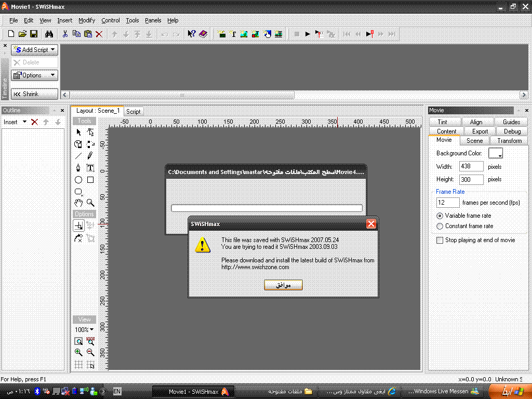Open the Modify menu
The height and width of the screenshot is (399, 532).
point(87,20)
